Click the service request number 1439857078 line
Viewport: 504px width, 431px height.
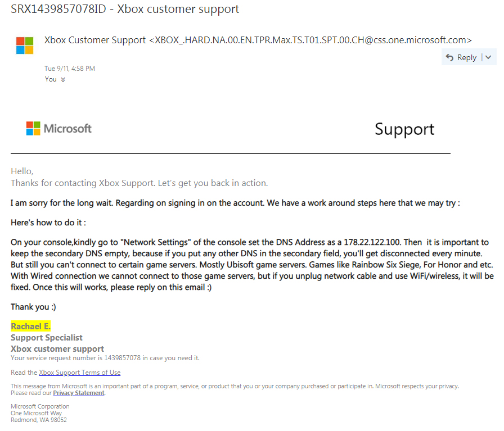[x=105, y=358]
